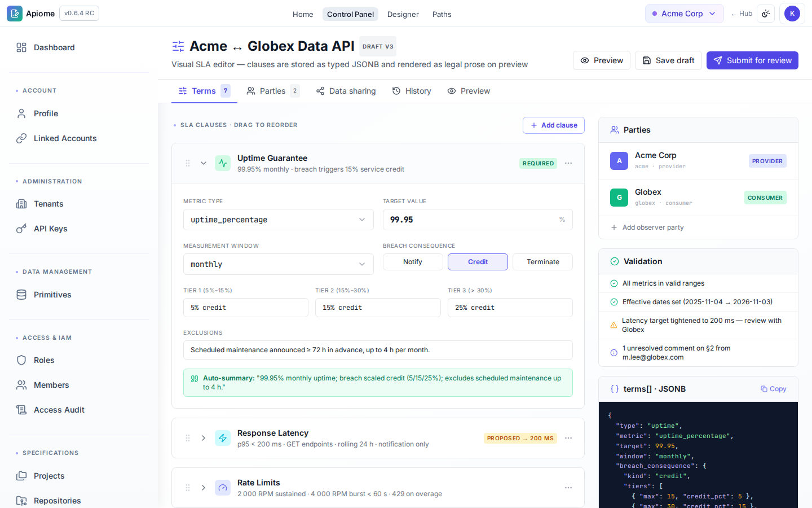
Task: Select Control Panel in top navigation
Action: (x=350, y=14)
